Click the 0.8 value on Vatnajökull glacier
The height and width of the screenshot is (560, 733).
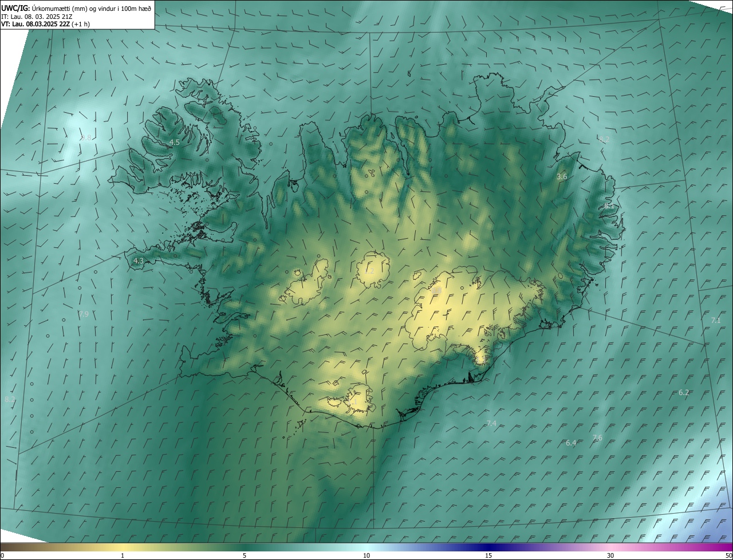click(437, 291)
